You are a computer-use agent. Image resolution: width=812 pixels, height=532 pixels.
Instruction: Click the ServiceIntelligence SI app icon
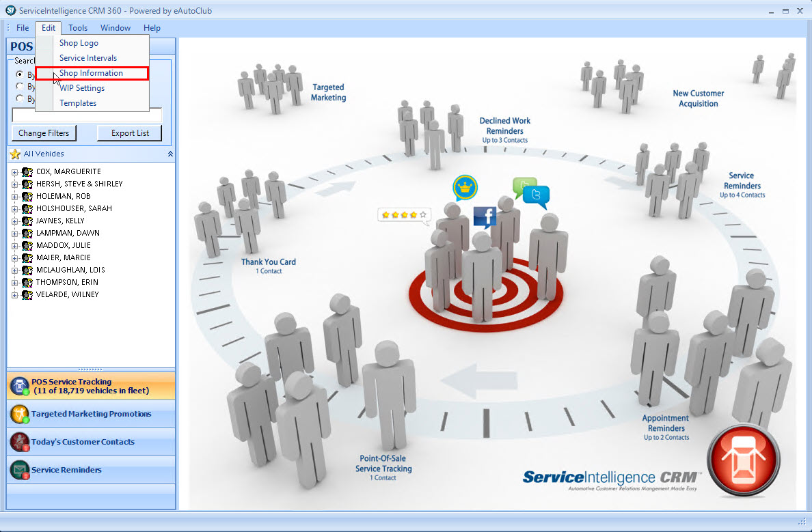[10, 10]
